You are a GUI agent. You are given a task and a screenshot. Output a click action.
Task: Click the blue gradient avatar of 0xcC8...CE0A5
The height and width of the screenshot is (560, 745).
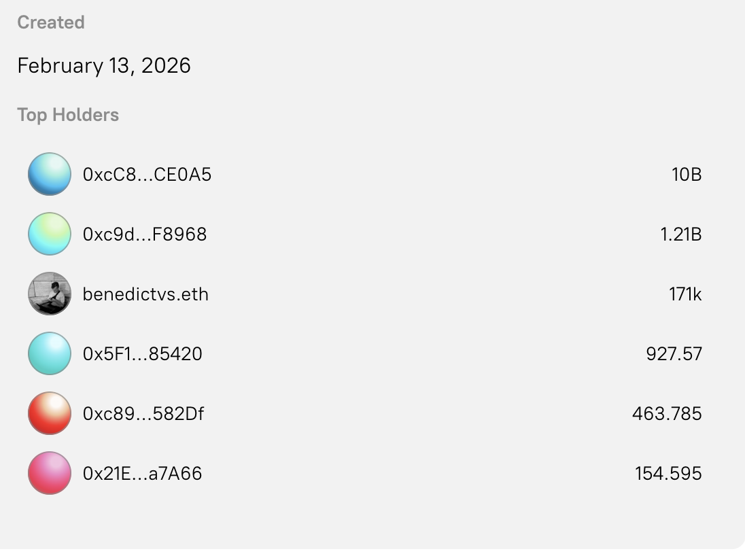[x=49, y=174]
